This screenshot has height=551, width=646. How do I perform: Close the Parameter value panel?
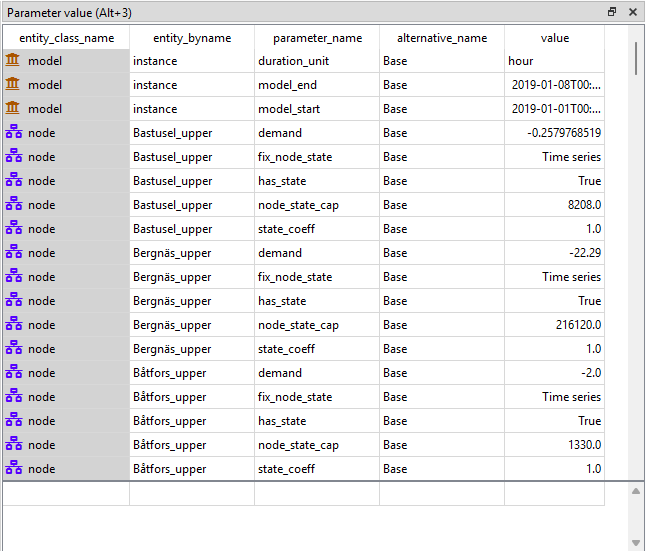pos(633,12)
